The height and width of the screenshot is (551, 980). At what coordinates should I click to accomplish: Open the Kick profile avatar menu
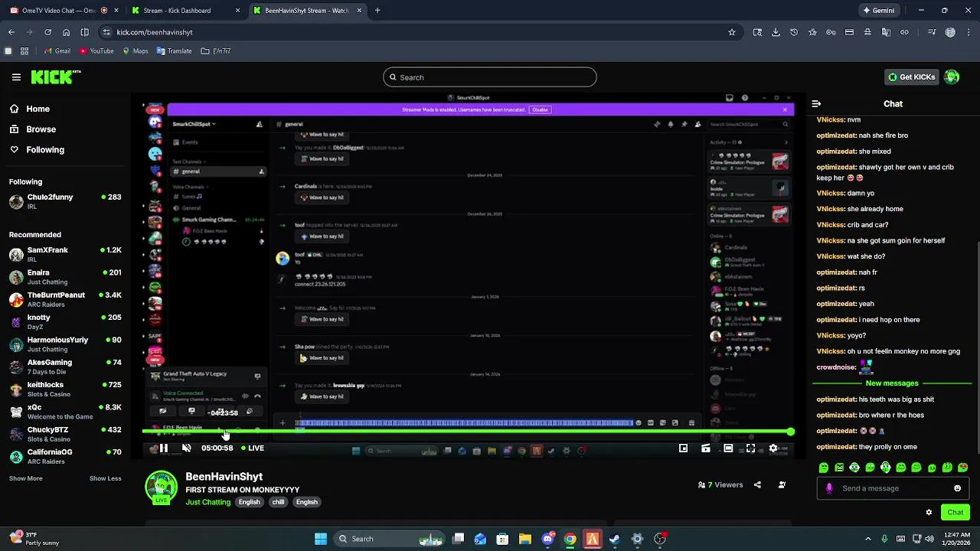(x=952, y=77)
